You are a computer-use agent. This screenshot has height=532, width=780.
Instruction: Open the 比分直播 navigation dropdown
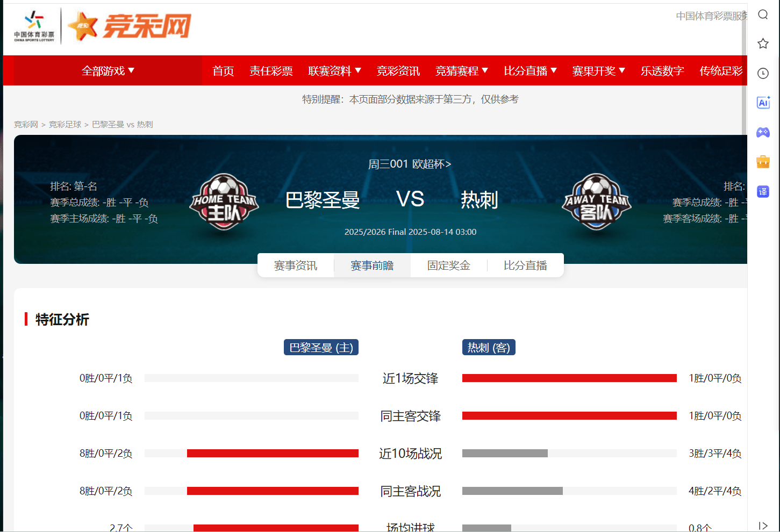coord(530,70)
